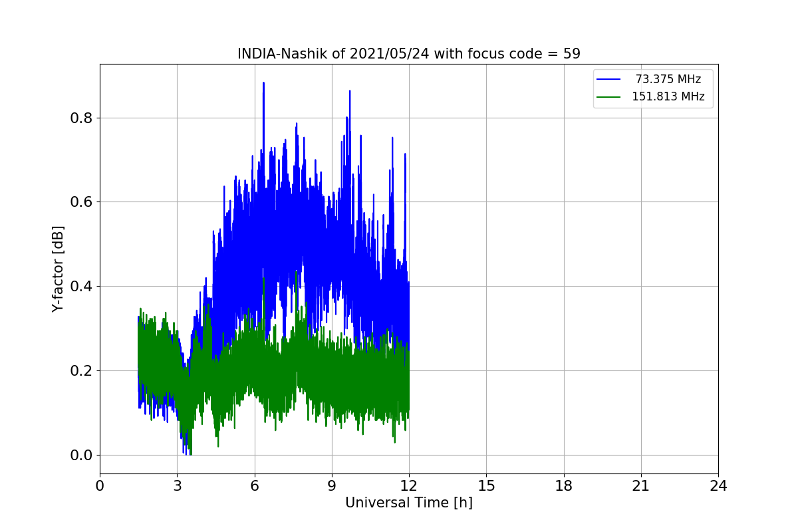798x532 pixels.
Task: Click the green line sample in legend
Action: click(x=608, y=96)
